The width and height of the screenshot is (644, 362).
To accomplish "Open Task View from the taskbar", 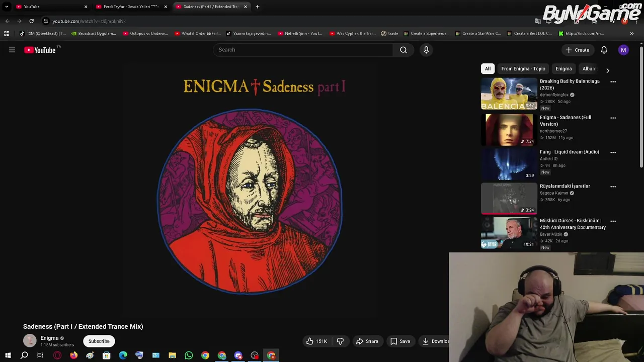I will pos(40,355).
